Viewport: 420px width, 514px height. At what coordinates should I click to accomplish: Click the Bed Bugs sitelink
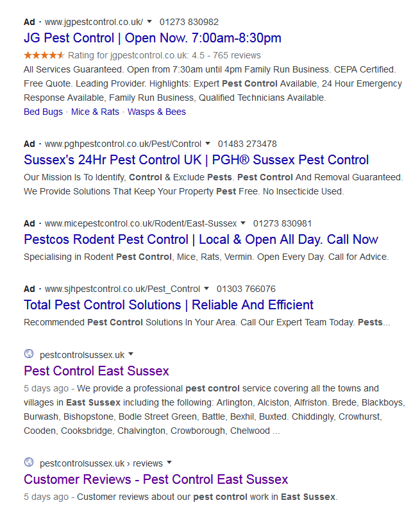coord(43,112)
